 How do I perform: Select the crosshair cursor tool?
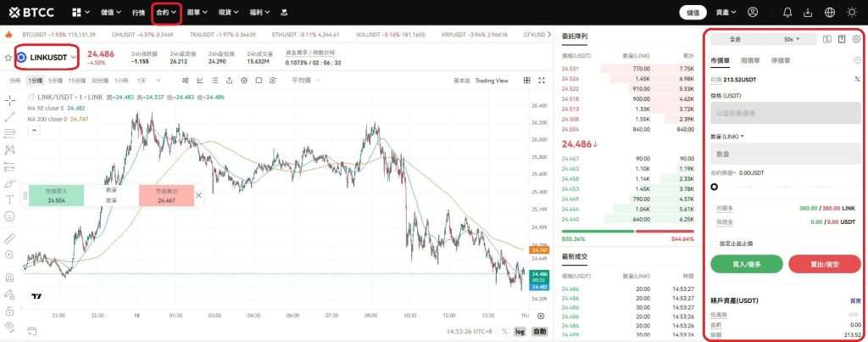[x=10, y=101]
